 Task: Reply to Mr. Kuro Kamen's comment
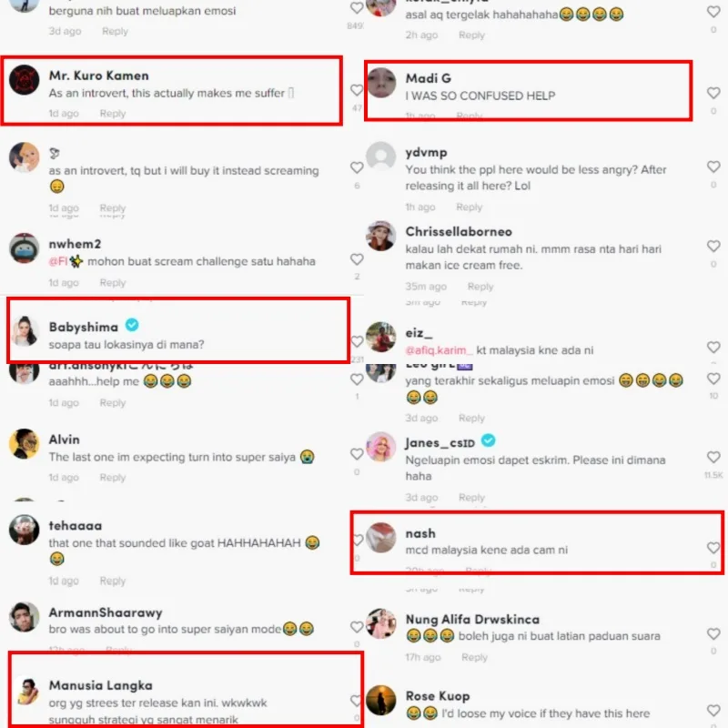pyautogui.click(x=112, y=114)
